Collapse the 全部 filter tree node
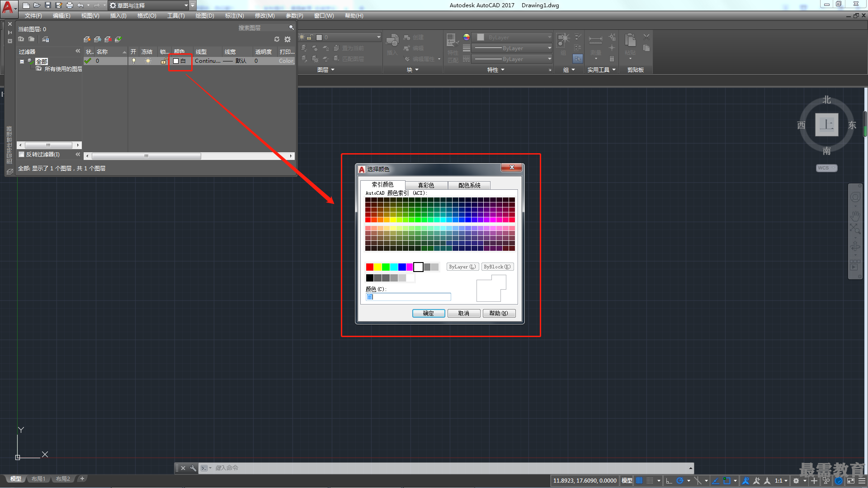The height and width of the screenshot is (488, 868). [x=22, y=61]
